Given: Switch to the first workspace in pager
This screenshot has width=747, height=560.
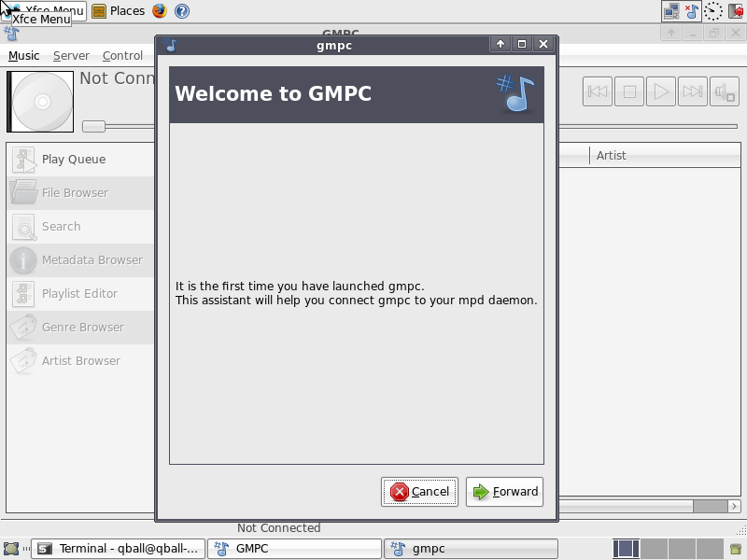Looking at the screenshot, I should pos(626,549).
